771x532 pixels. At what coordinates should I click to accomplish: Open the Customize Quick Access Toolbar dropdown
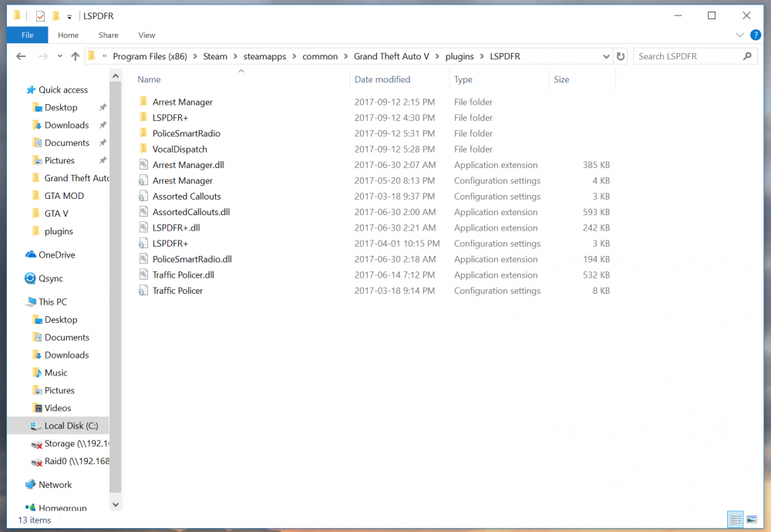(69, 17)
